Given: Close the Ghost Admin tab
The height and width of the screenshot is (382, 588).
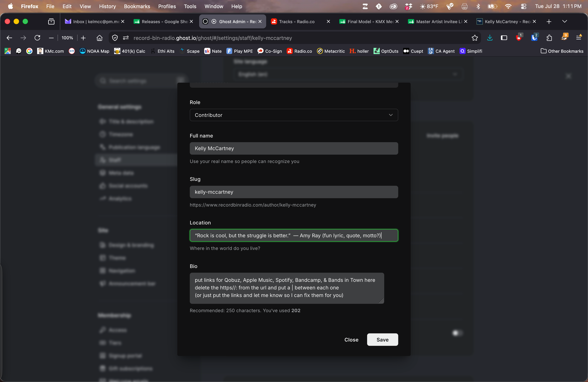Looking at the screenshot, I should coord(260,21).
